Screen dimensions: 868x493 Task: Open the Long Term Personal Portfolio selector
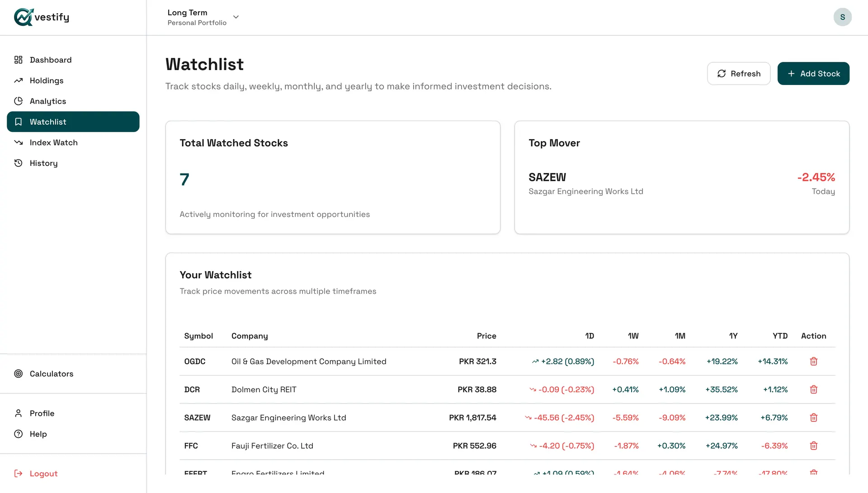click(x=203, y=17)
